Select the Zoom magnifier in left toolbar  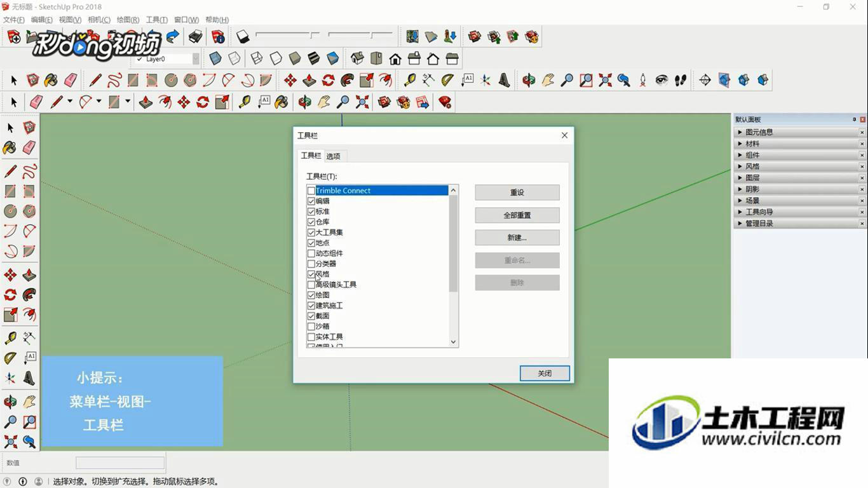10,422
